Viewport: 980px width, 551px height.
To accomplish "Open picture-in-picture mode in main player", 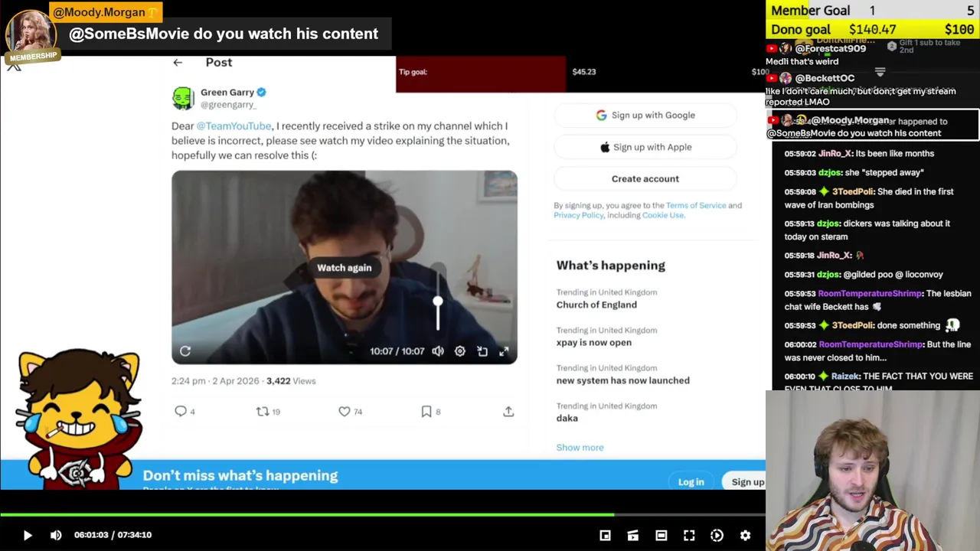I will [605, 536].
